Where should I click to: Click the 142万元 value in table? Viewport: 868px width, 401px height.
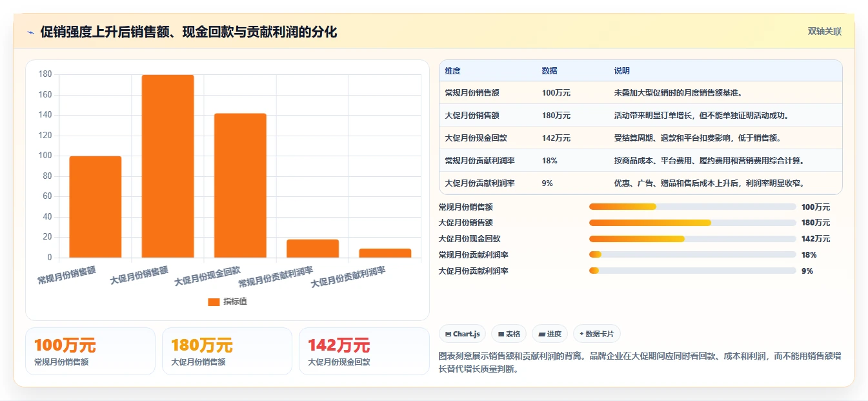556,138
